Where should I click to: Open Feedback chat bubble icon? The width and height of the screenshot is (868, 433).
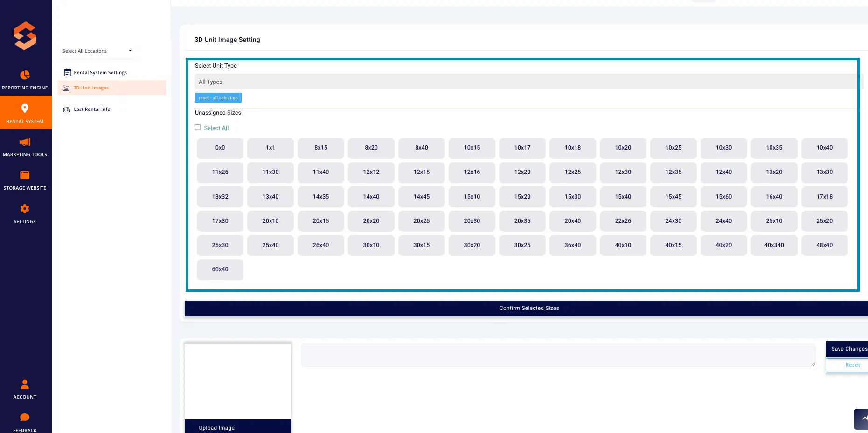(25, 418)
